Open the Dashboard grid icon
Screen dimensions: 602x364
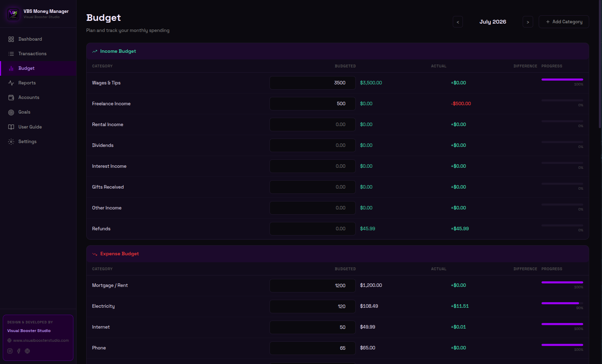[11, 39]
